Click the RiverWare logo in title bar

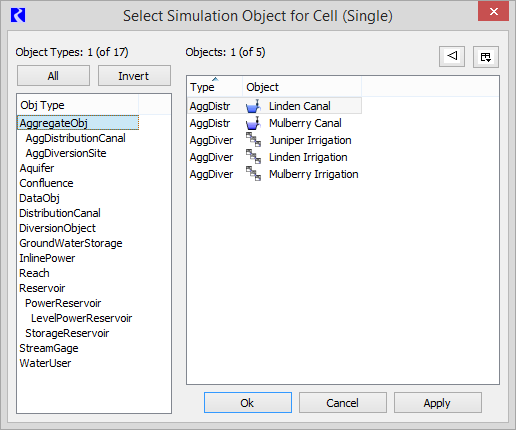(18, 15)
